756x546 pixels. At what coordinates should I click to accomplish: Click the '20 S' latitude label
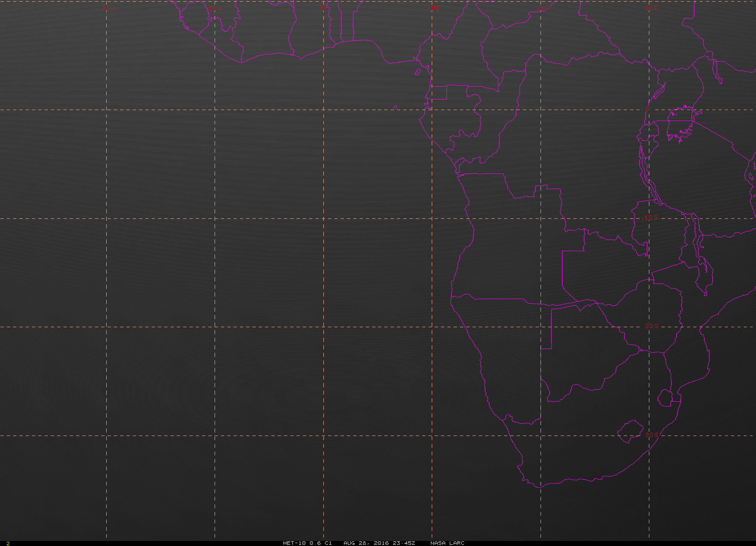click(x=651, y=326)
